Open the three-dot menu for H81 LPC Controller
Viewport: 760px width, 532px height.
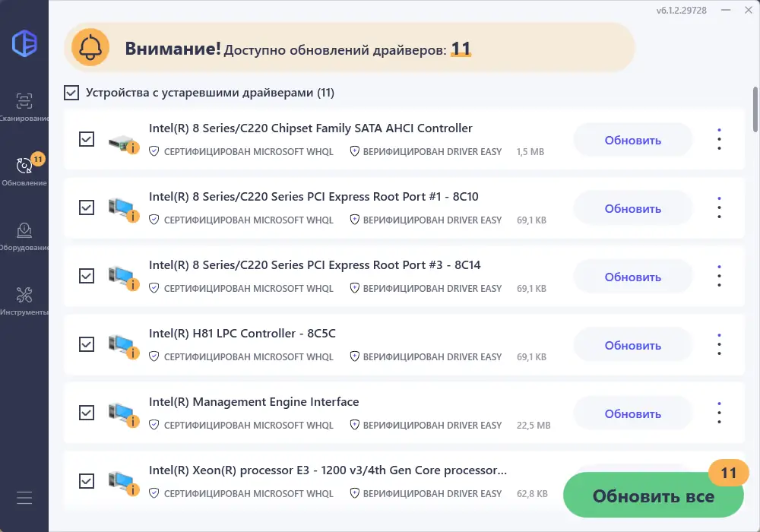(x=719, y=344)
